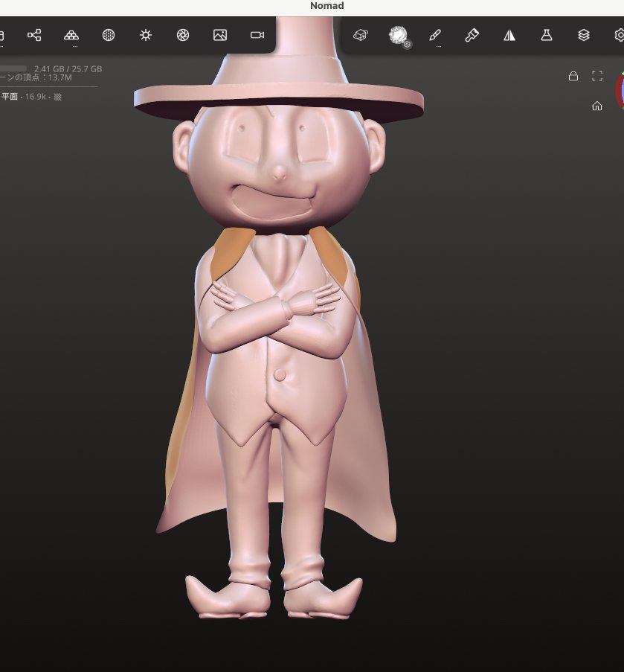Open the Scene hierarchy menu icon
This screenshot has width=624, height=672.
pos(34,35)
